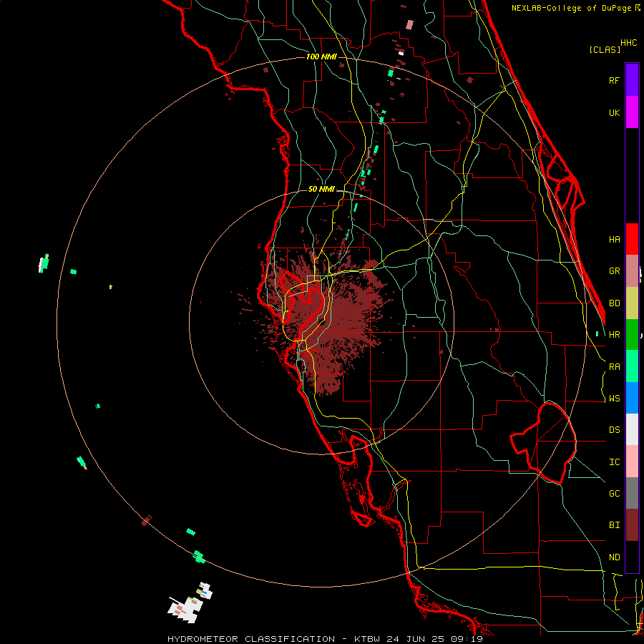Image resolution: width=644 pixels, height=644 pixels.
Task: Click the [CLAS] legend unit label
Action: pos(605,49)
